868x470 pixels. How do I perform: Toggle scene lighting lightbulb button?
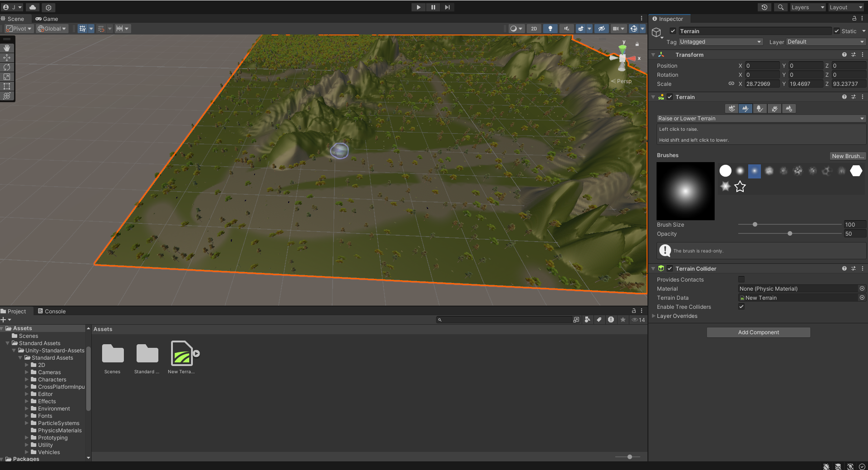550,29
